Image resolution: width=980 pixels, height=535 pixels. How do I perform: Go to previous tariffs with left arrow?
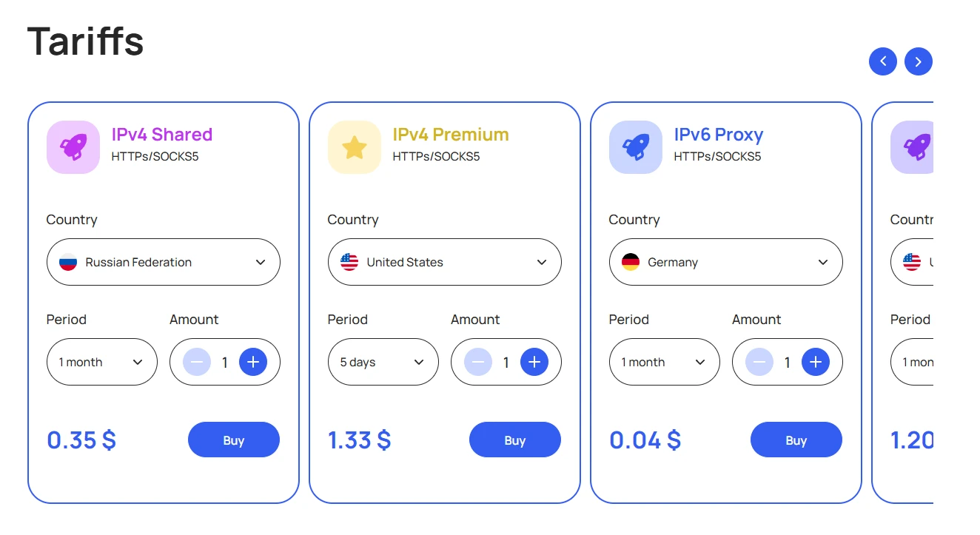click(883, 61)
